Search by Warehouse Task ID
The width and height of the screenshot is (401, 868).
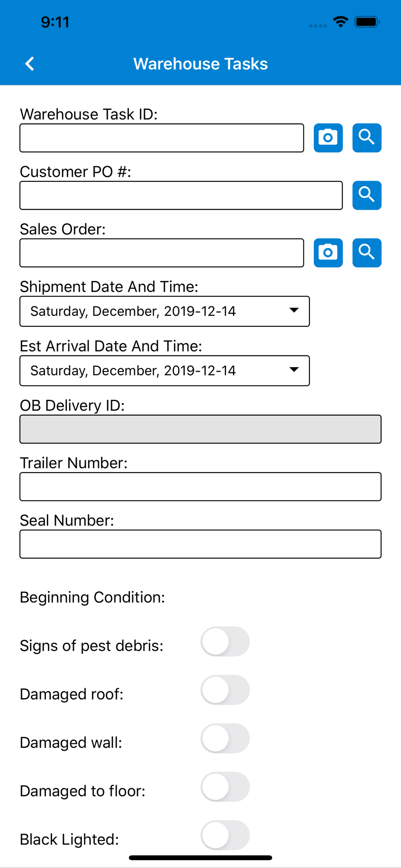(367, 138)
